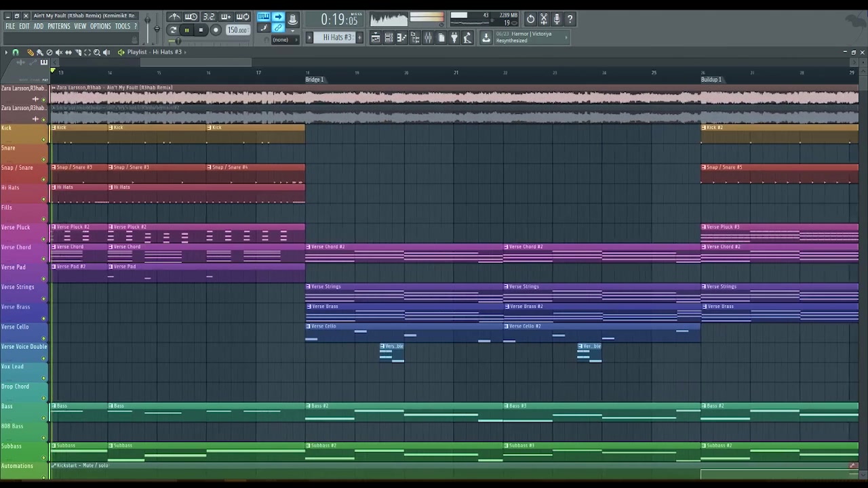Open the Hi Hats #3 pattern selector
Screen dimensions: 868x488
click(x=334, y=37)
